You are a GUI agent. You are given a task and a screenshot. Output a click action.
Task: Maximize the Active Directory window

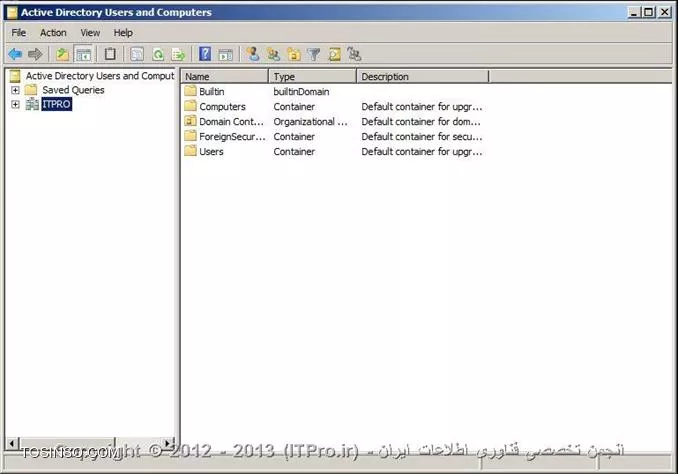pyautogui.click(x=649, y=12)
